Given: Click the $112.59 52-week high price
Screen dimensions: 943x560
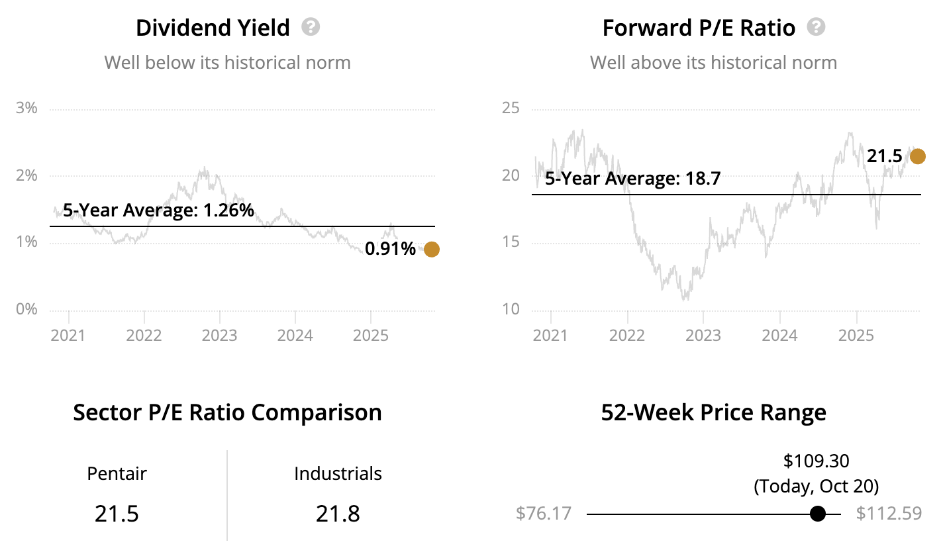Looking at the screenshot, I should coord(889,514).
